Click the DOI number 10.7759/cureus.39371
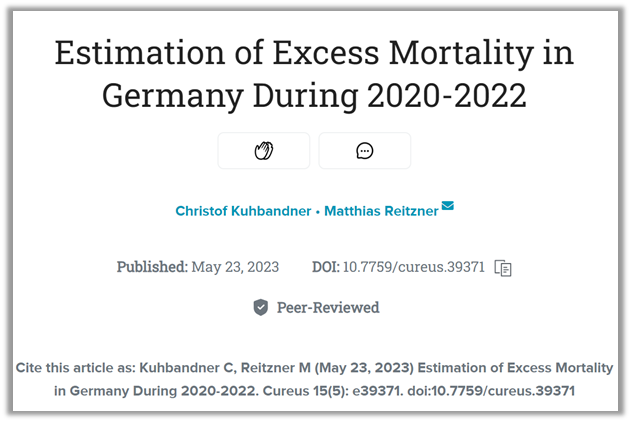Screen dimensions: 631x422 coord(413,267)
